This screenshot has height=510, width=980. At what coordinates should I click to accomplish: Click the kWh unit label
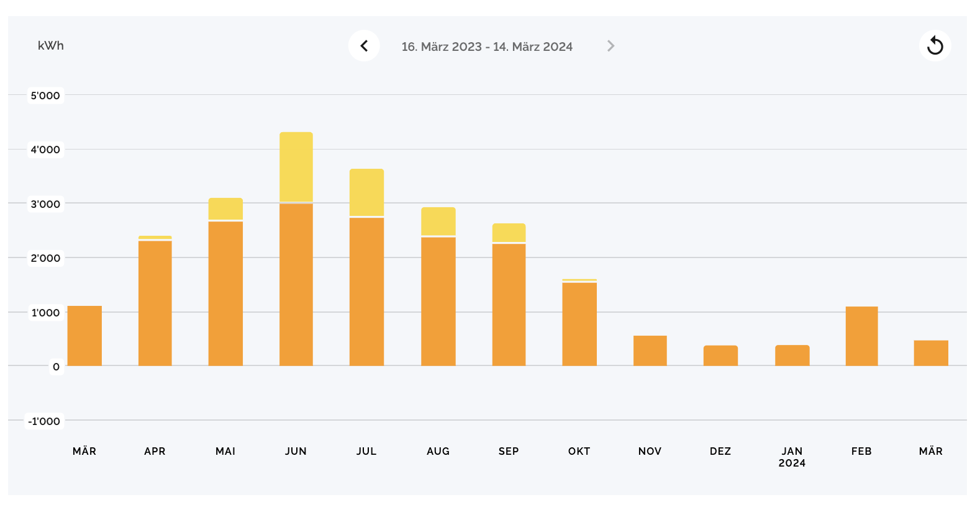coord(51,46)
